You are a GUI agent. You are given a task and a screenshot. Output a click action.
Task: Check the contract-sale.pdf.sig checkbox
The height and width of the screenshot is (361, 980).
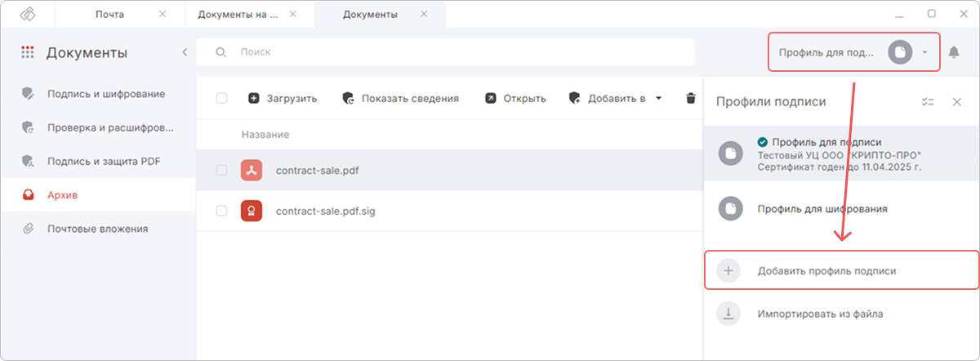coord(221,211)
